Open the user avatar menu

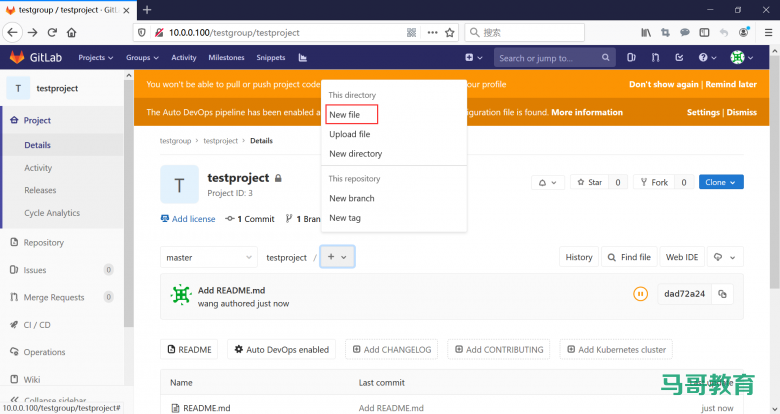(741, 58)
